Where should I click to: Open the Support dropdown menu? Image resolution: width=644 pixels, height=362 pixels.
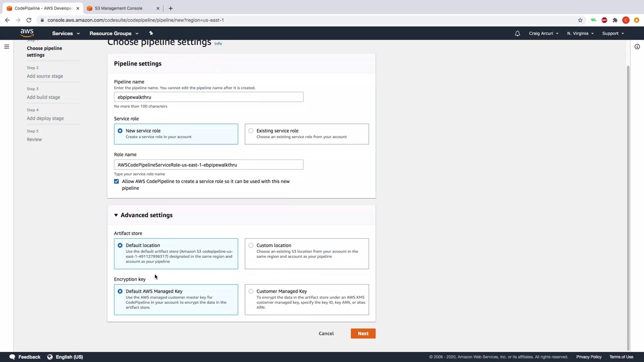point(613,34)
